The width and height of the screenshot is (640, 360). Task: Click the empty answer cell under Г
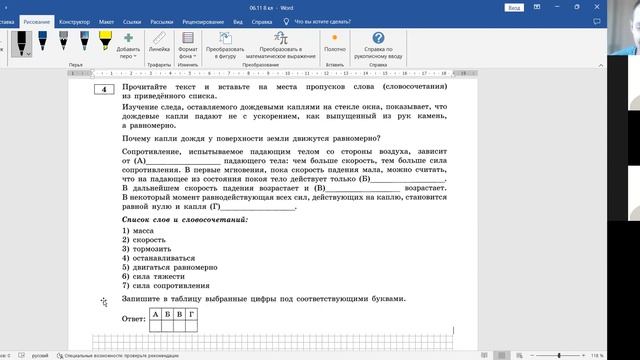pyautogui.click(x=191, y=326)
